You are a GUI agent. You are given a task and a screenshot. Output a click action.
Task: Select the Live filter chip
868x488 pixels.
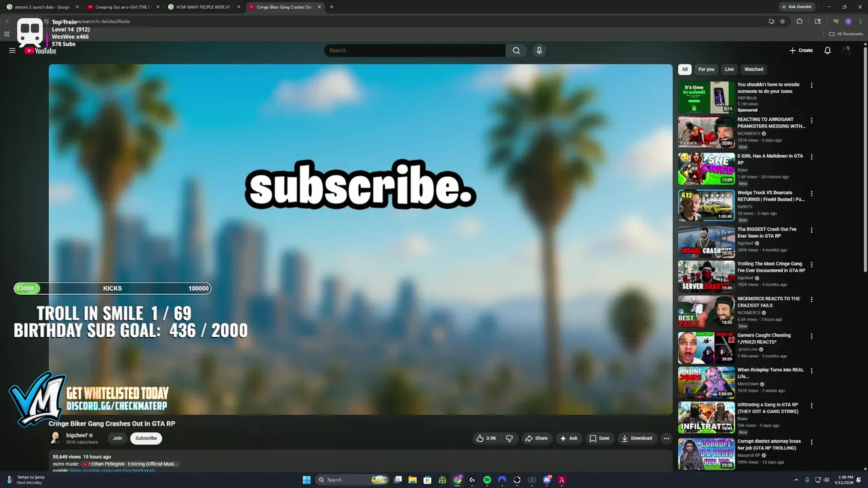coord(729,69)
